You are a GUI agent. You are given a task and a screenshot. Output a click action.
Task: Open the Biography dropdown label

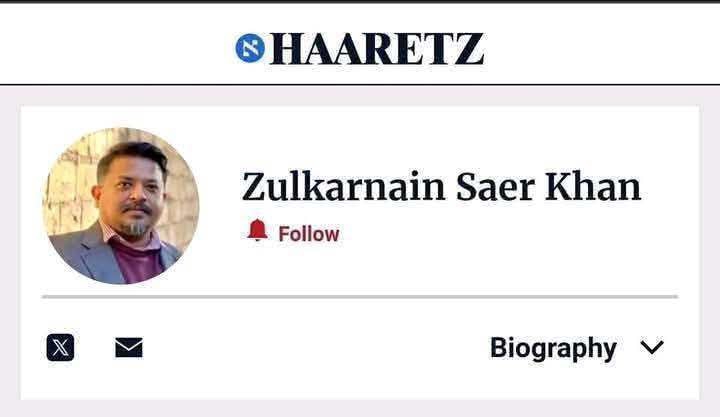point(553,349)
